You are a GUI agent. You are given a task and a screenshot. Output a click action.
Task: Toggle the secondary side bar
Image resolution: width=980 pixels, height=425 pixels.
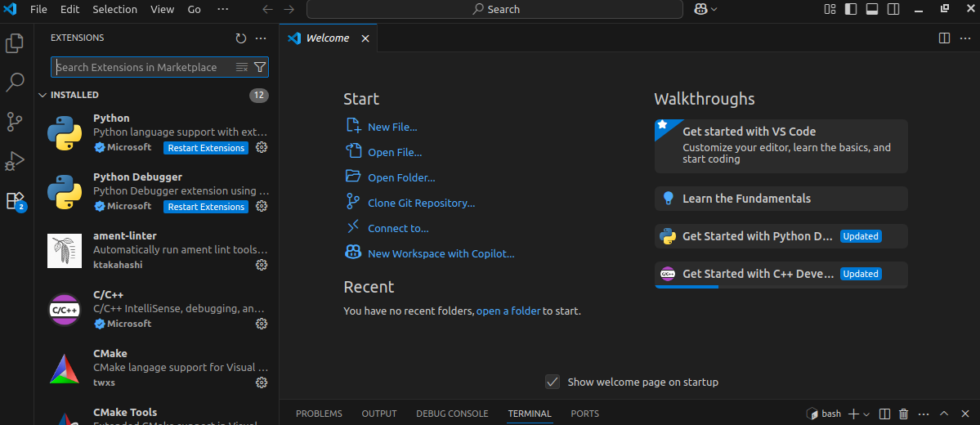point(893,9)
